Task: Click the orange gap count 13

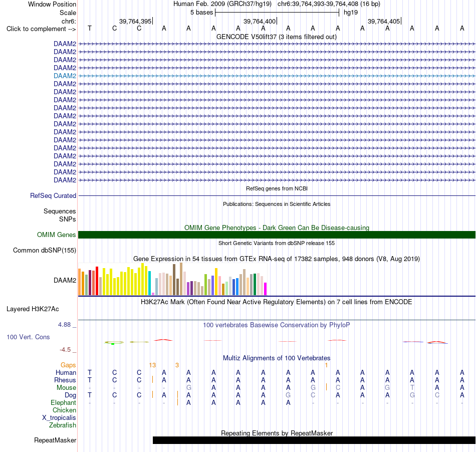Action: (152, 365)
